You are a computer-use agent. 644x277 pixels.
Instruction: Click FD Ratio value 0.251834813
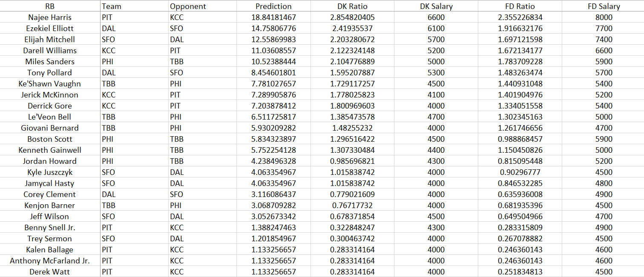pyautogui.click(x=520, y=272)
